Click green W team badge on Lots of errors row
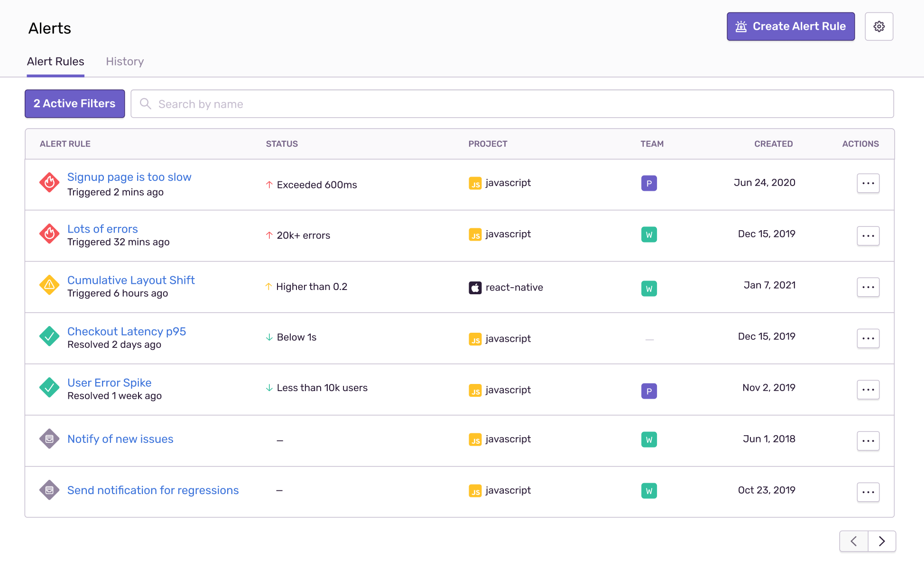 click(648, 234)
